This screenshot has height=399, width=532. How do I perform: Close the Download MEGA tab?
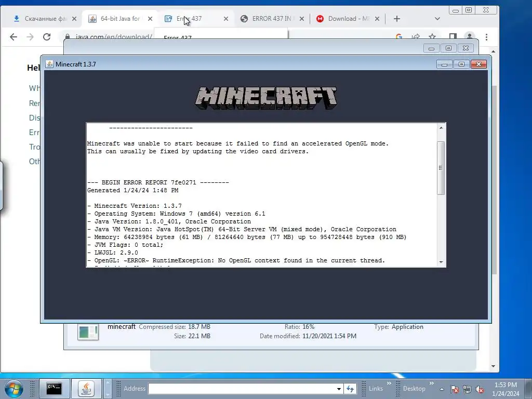[377, 19]
